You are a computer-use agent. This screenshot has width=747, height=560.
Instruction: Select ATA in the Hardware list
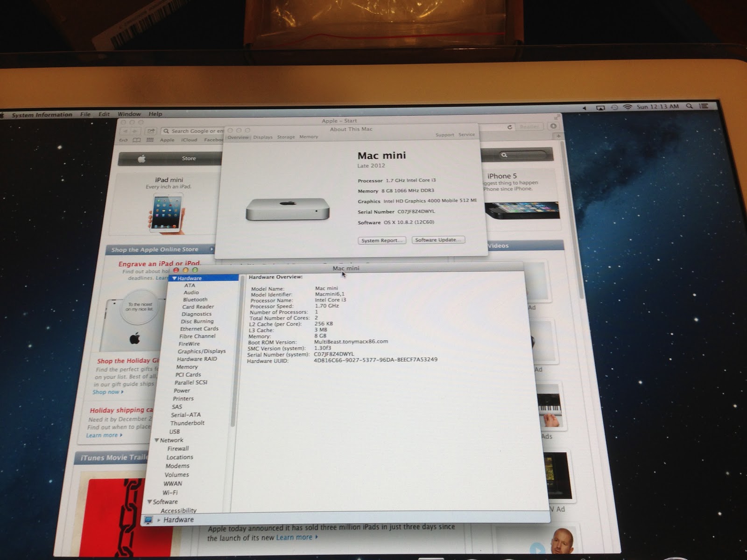click(190, 286)
